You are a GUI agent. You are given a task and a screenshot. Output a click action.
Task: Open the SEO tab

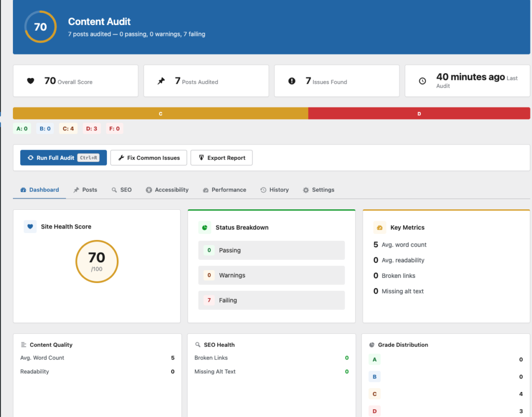122,190
